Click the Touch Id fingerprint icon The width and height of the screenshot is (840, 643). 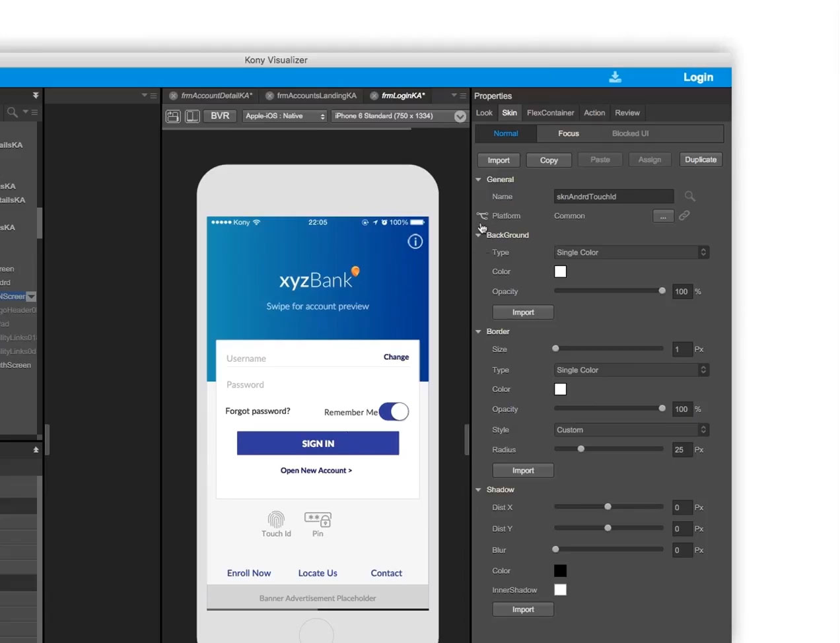tap(276, 520)
